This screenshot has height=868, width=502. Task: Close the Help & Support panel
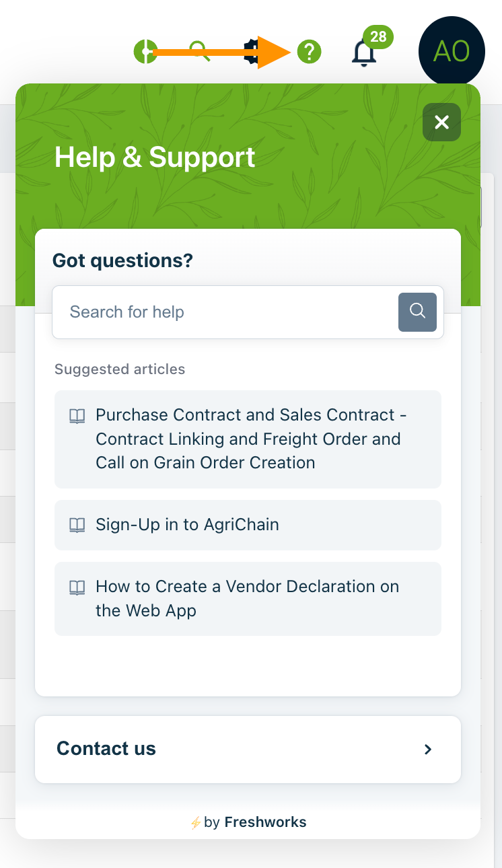tap(441, 122)
